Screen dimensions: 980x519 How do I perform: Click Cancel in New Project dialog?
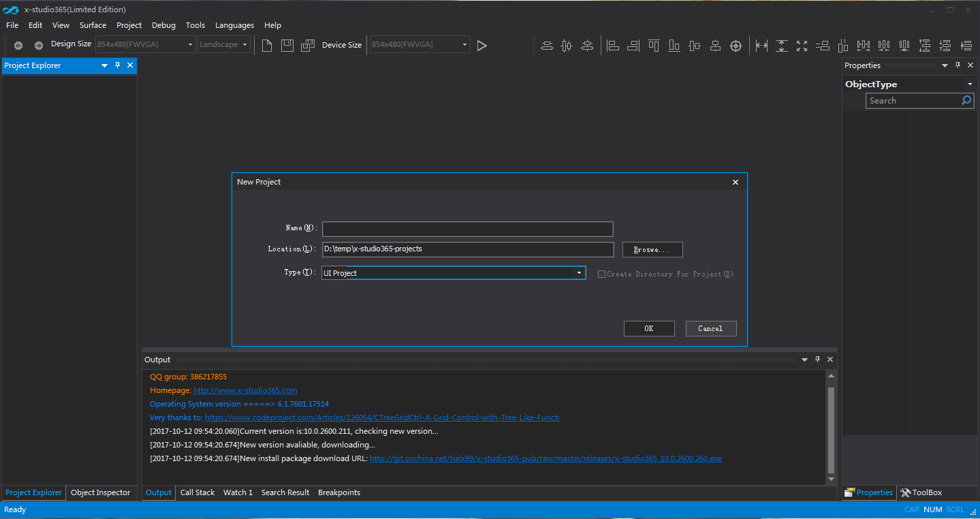(x=711, y=328)
